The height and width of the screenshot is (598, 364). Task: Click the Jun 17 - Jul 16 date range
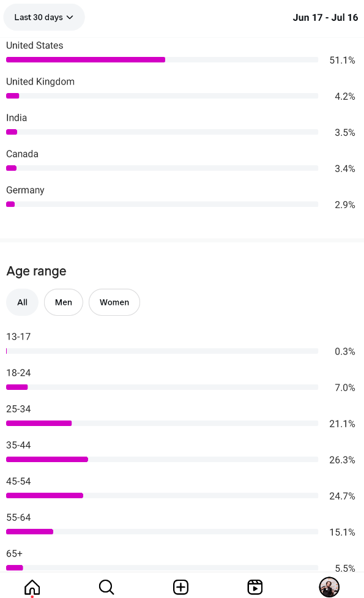(x=325, y=18)
